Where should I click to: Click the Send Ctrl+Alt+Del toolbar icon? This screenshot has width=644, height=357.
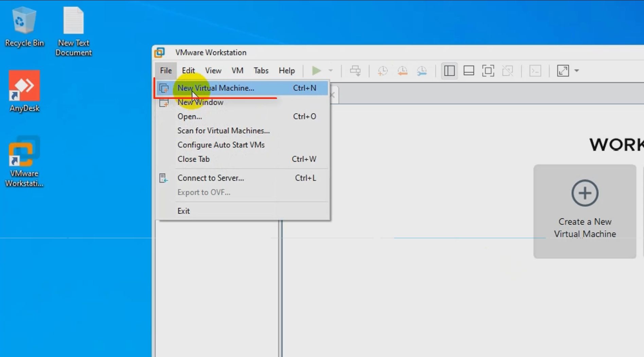pyautogui.click(x=355, y=71)
